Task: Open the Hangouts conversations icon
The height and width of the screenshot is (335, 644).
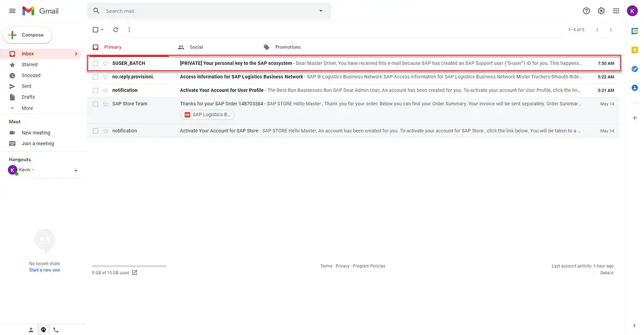Action: (x=43, y=330)
